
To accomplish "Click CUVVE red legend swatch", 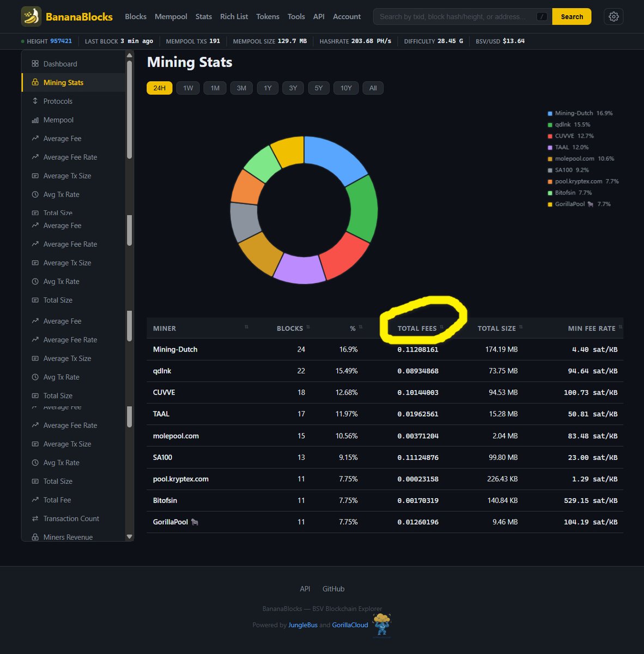I will pos(550,136).
